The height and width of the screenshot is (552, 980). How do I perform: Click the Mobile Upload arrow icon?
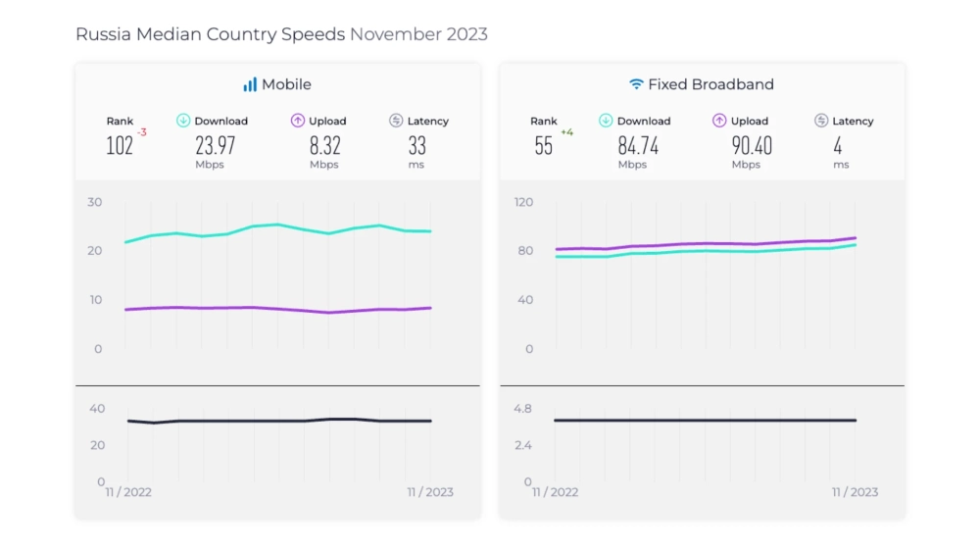click(298, 121)
